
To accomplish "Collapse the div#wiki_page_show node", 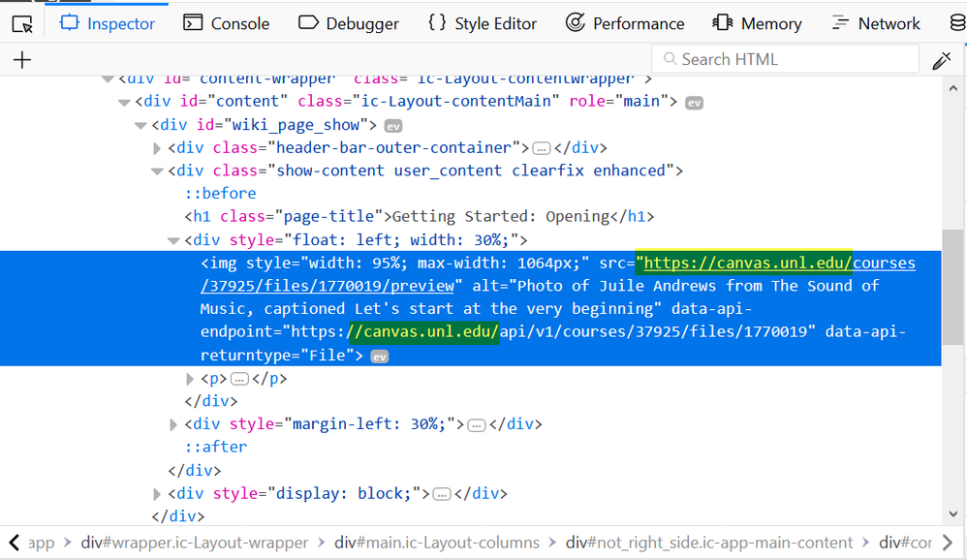I will tap(140, 125).
